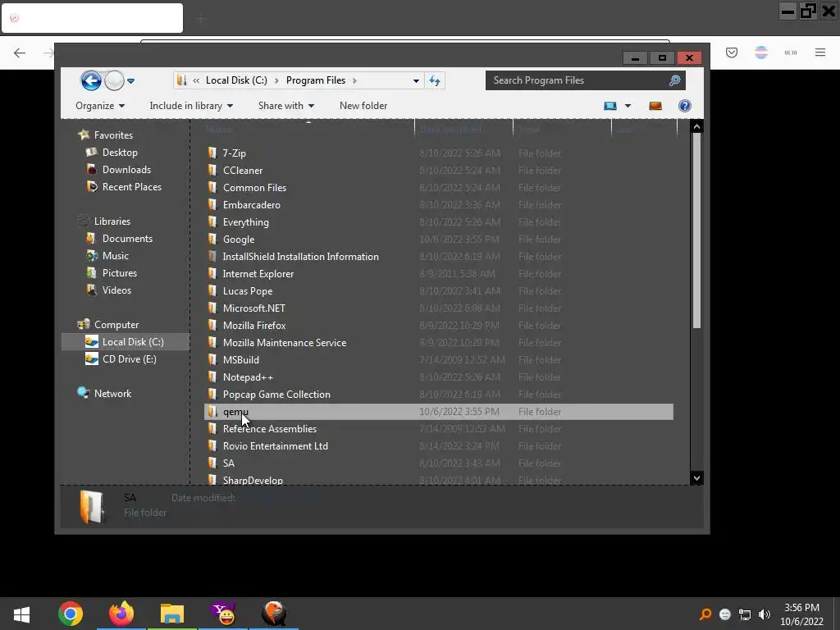This screenshot has width=840, height=630.
Task: Open Recent Places in Favorites
Action: tap(132, 186)
